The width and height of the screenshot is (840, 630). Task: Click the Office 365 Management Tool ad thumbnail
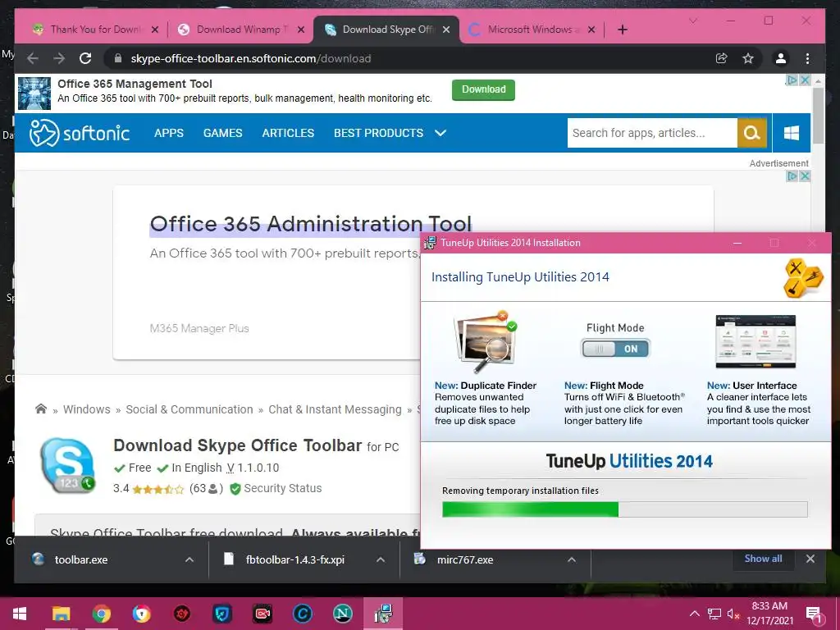pos(34,94)
